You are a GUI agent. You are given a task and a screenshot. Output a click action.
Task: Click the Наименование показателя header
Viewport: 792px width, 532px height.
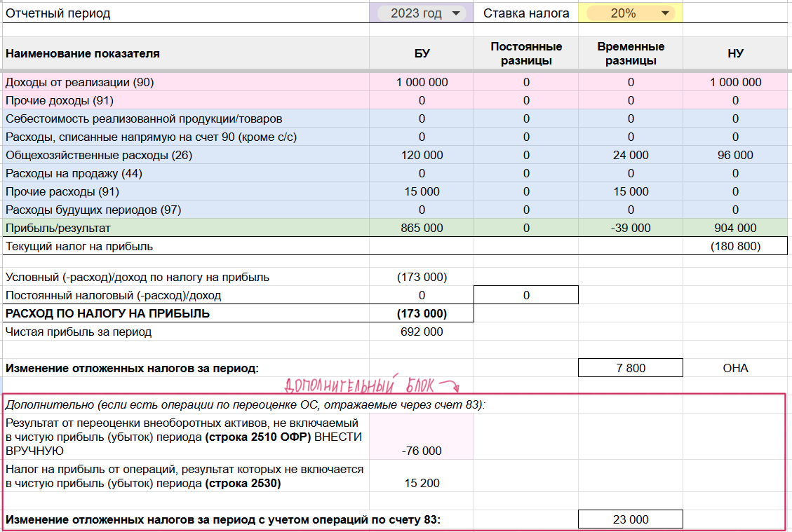[x=186, y=53]
